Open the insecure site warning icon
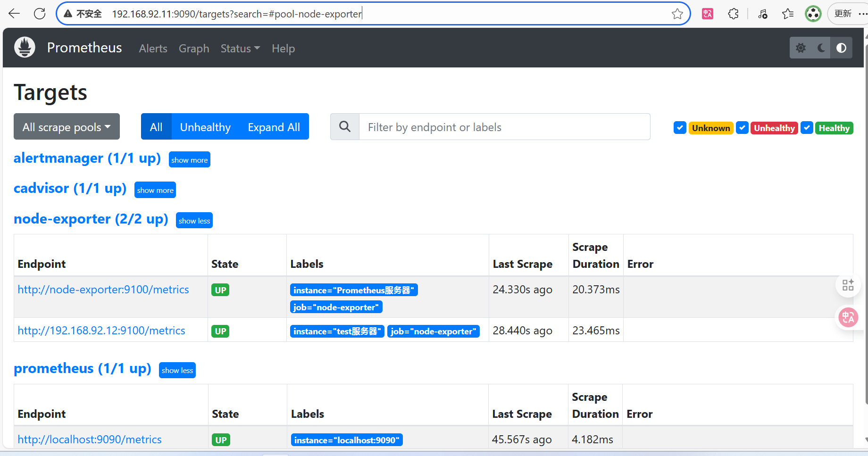 pyautogui.click(x=68, y=14)
